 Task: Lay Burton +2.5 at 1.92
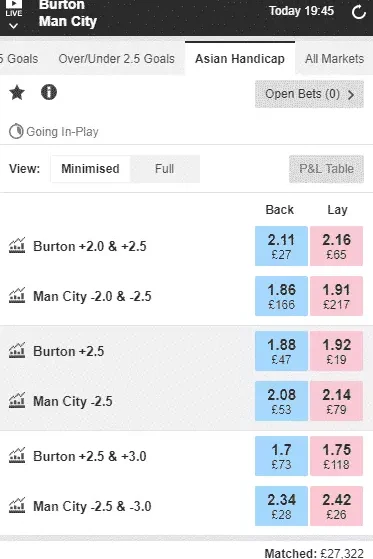click(336, 351)
